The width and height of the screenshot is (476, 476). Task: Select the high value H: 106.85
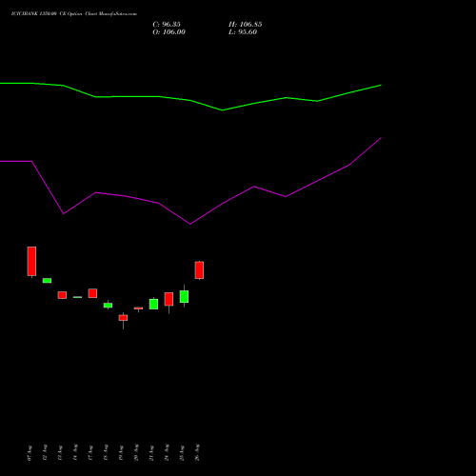tap(245, 25)
